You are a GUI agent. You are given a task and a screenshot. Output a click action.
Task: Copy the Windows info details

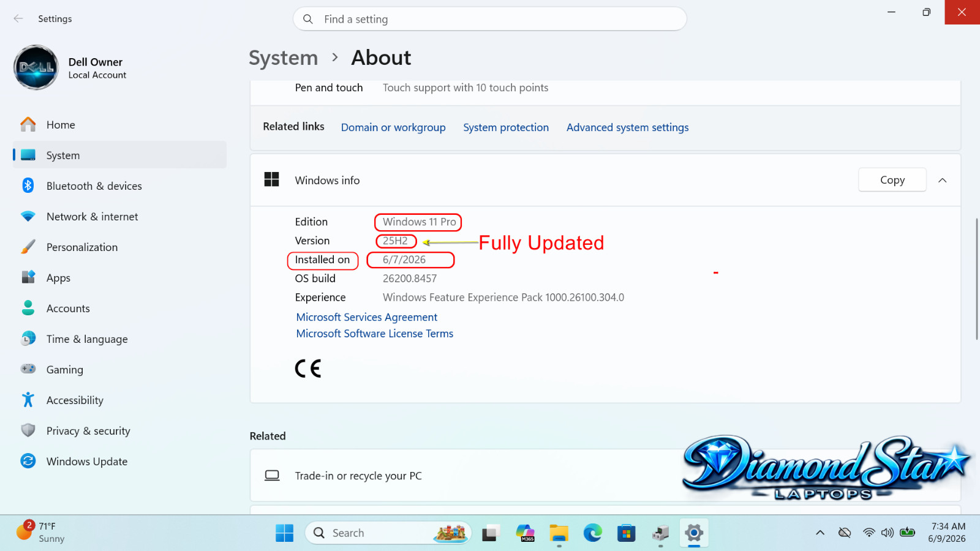point(892,180)
